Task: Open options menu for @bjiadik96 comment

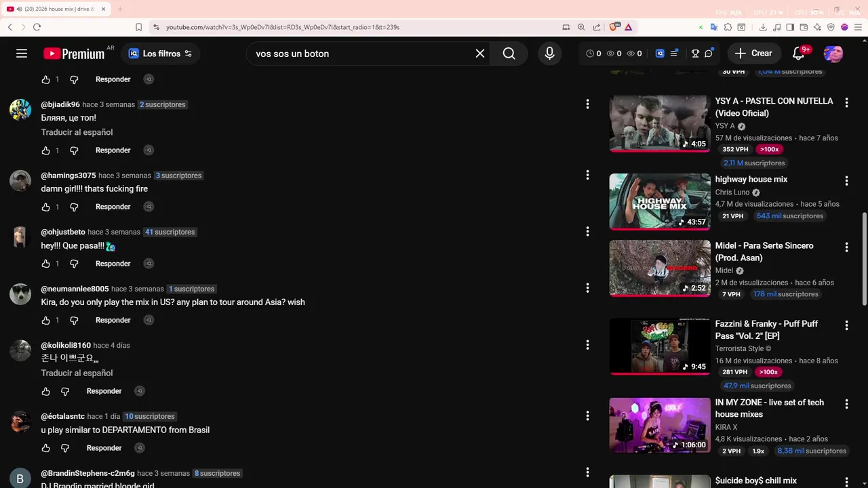Action: [587, 104]
